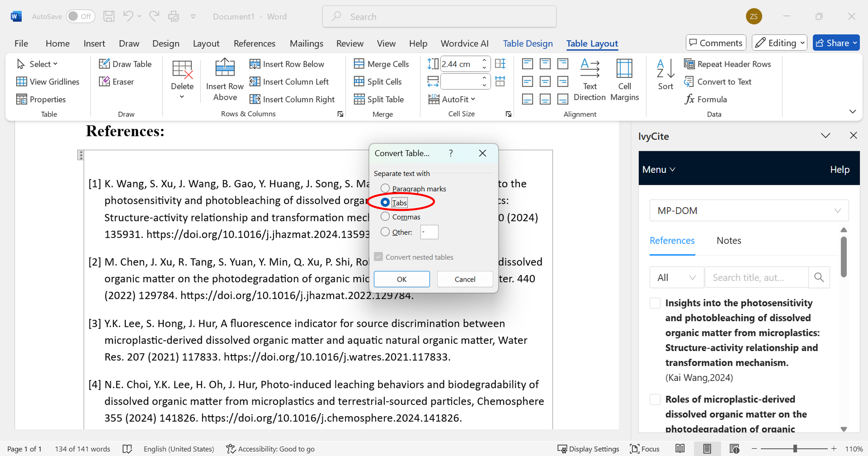Select the Eraser tool
The width and height of the screenshot is (868, 456).
click(116, 82)
